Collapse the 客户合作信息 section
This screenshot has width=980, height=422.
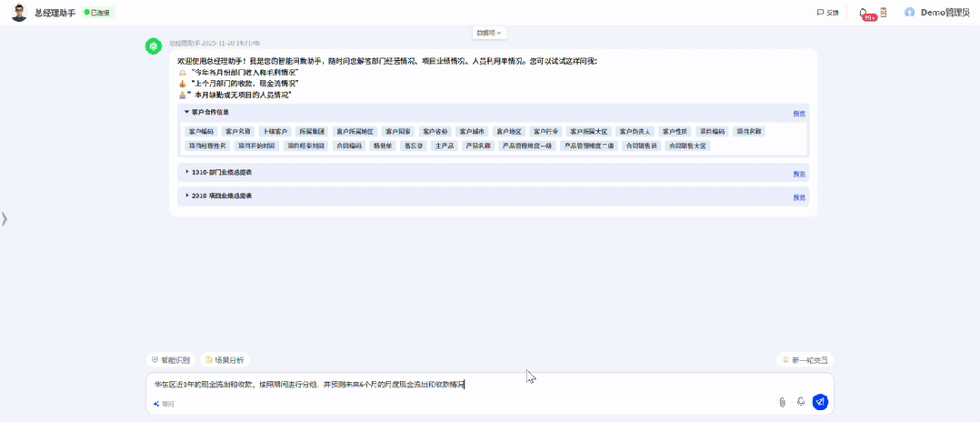tap(187, 113)
